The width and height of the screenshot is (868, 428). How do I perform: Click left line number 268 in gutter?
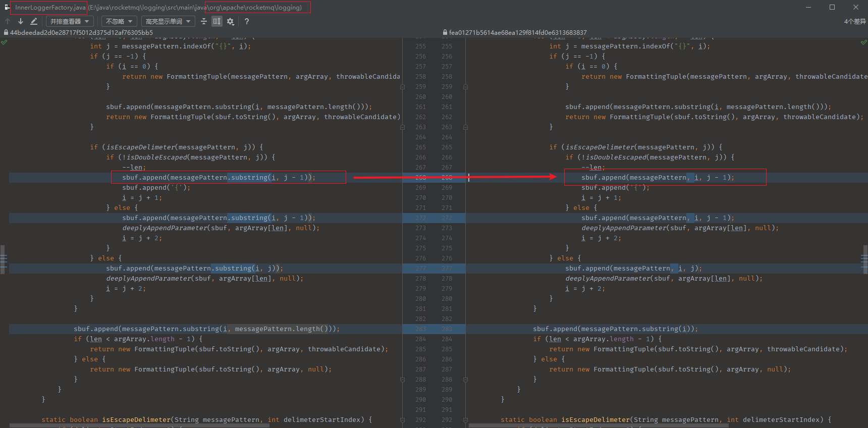tap(420, 178)
